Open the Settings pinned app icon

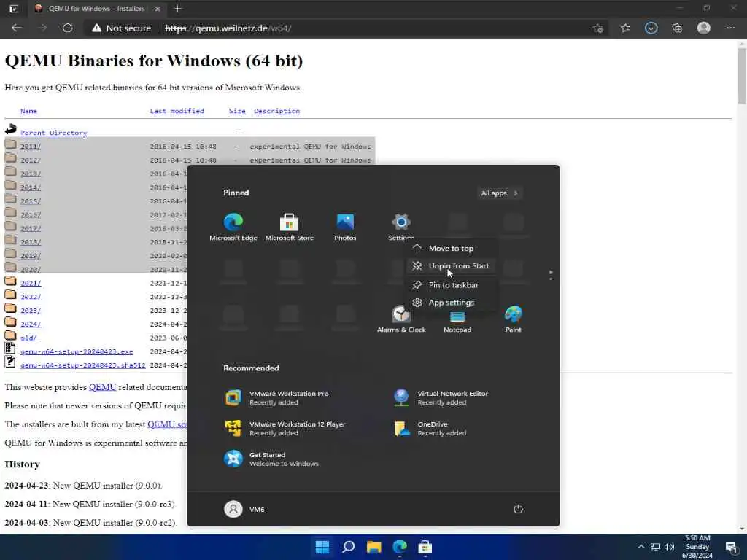tap(401, 222)
